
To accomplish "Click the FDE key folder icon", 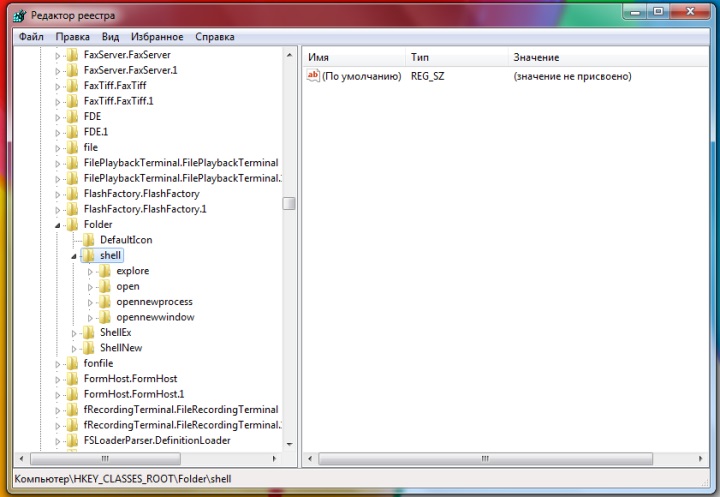I will tap(73, 117).
